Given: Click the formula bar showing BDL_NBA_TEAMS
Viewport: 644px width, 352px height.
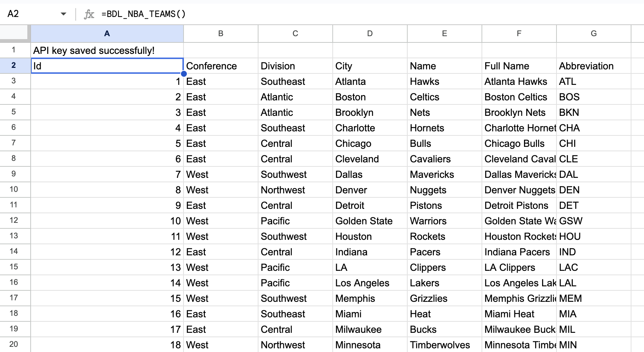Looking at the screenshot, I should pos(144,14).
